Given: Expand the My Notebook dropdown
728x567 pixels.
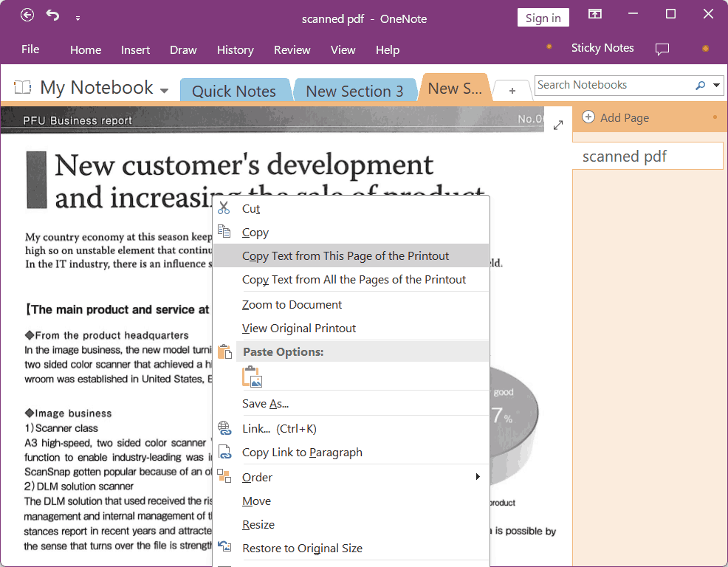Looking at the screenshot, I should click(x=164, y=91).
